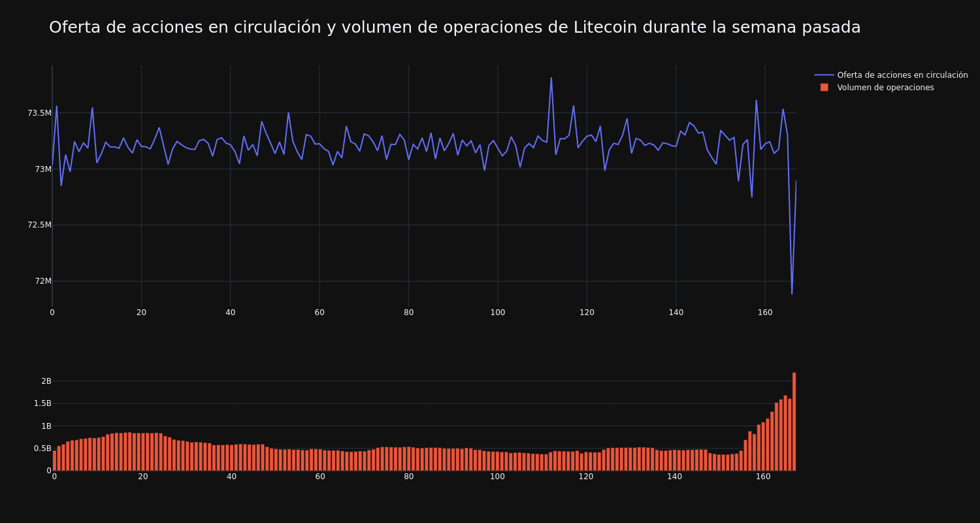Click the blue line legend marker
Screen dimensions: 980x523
(825, 75)
